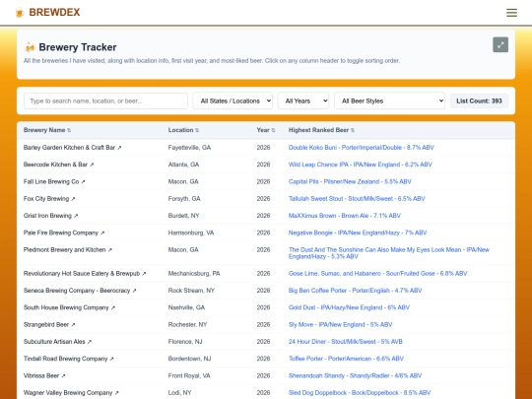Click the Brewdex beer mug logo

(20, 13)
